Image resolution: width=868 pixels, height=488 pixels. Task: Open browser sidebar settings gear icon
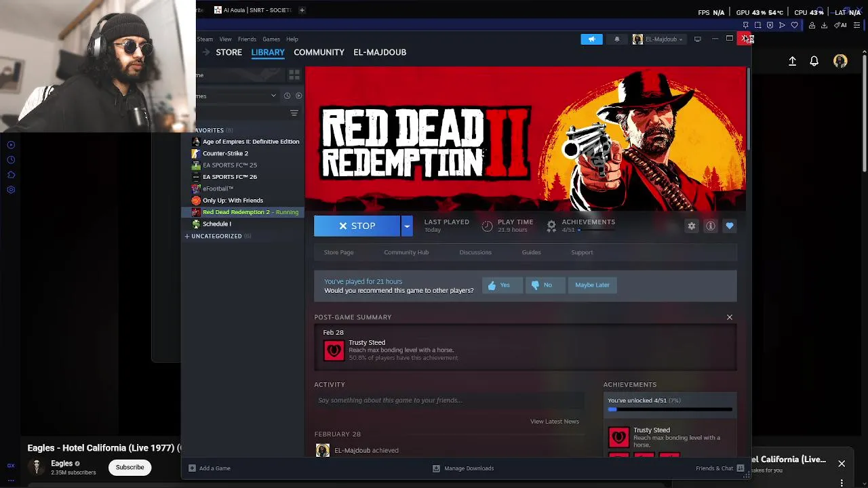pyautogui.click(x=11, y=190)
